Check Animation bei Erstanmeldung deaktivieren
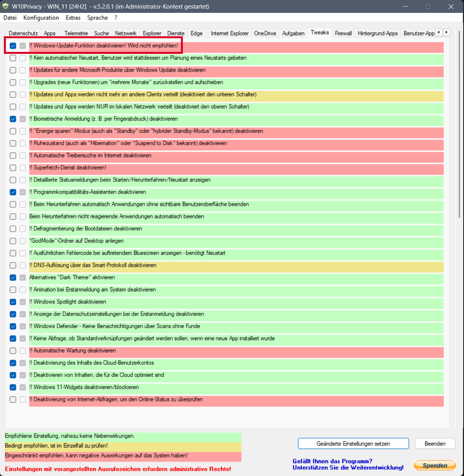464x476 pixels. coord(13,290)
